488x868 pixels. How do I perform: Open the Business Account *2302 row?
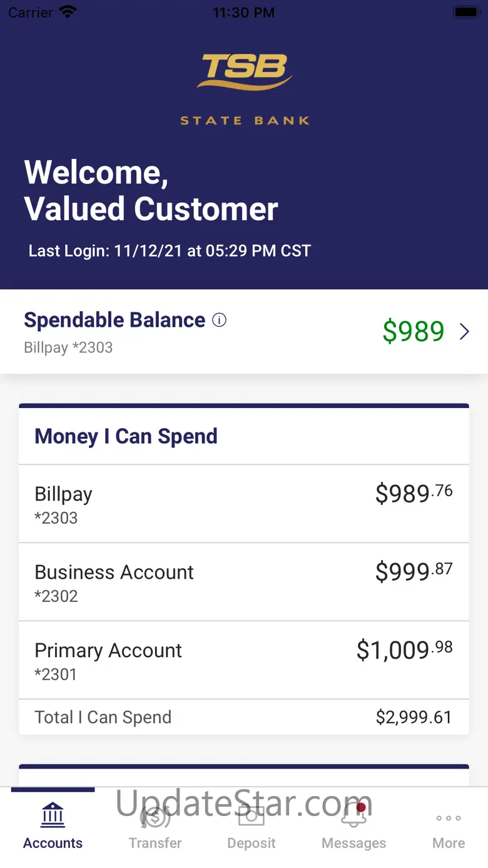[243, 582]
